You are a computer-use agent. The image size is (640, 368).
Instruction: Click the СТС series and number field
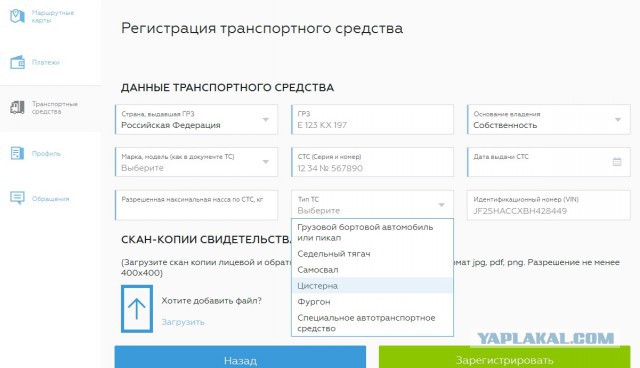coord(372,162)
